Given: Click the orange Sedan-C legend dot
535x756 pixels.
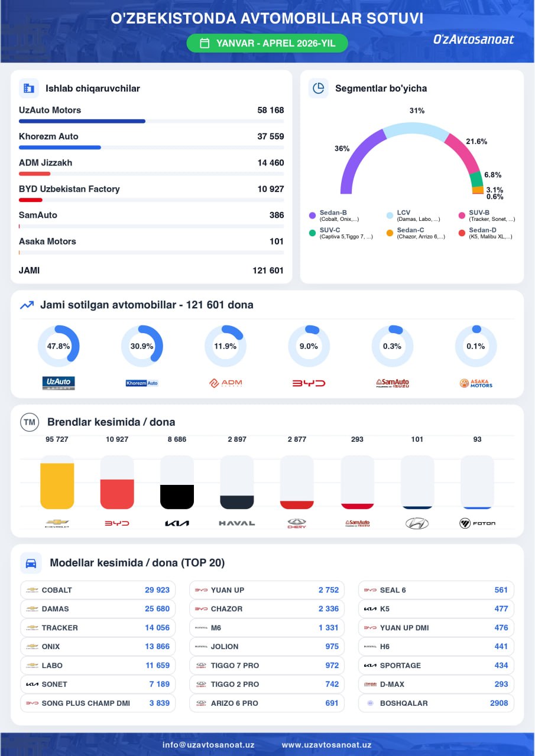Looking at the screenshot, I should pos(390,233).
